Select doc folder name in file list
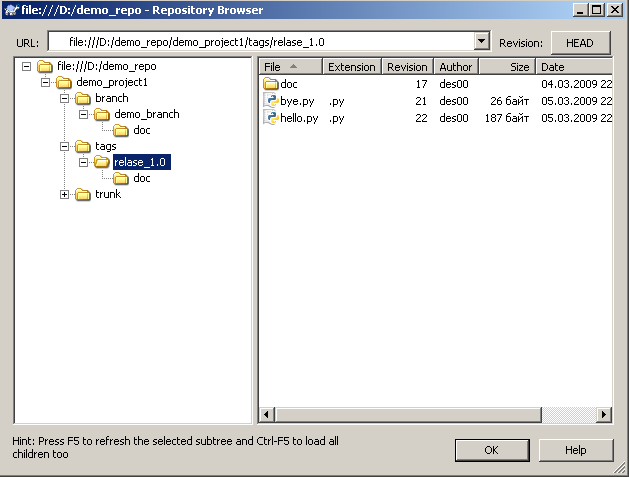Viewport: 629px width, 477px height. (289, 84)
